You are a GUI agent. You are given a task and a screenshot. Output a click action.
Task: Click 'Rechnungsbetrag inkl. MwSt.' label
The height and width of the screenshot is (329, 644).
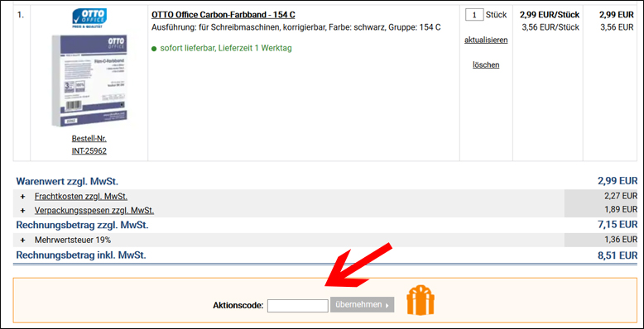(x=81, y=255)
